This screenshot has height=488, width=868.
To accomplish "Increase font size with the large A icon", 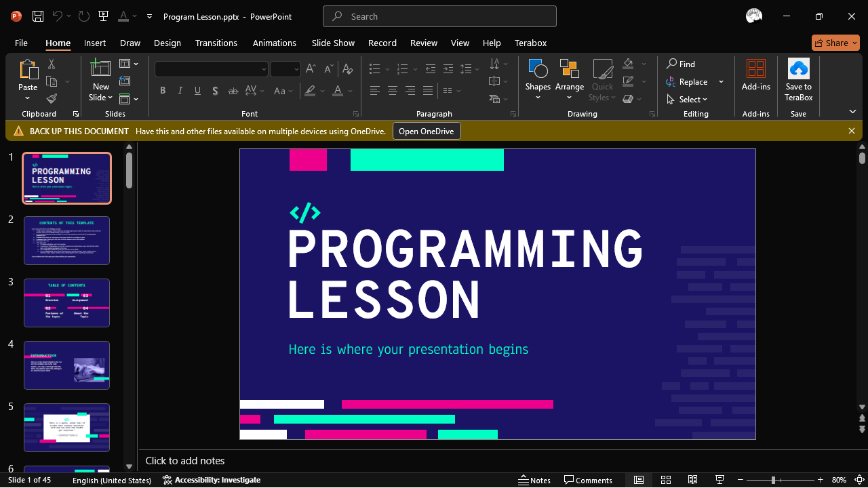I will click(311, 68).
